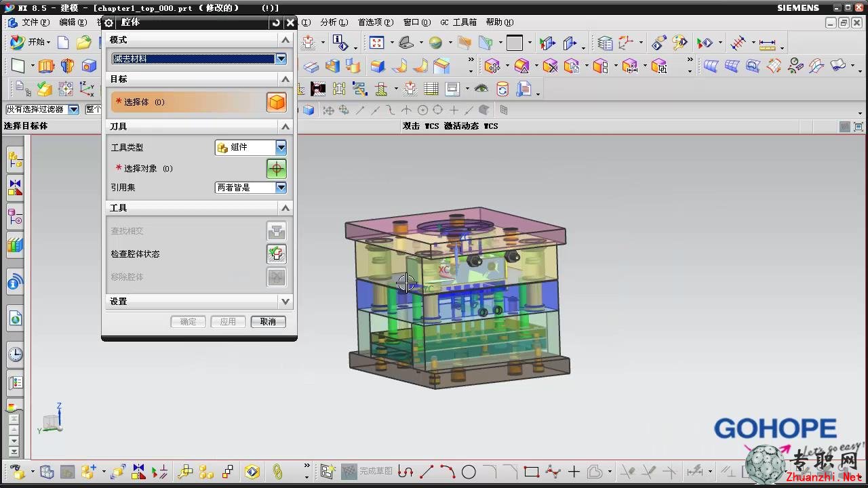Click the green eye show/hide icon

pos(481,89)
